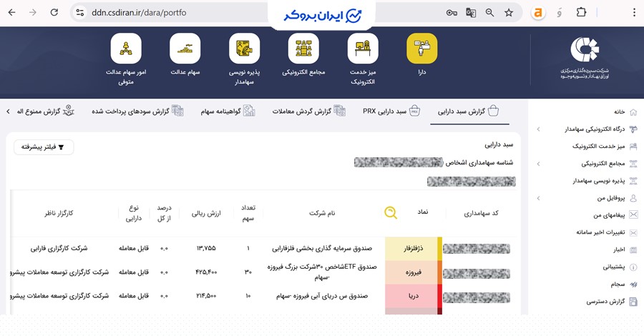
Task: Open مجامع الکترونیکی tile icon
Action: tap(303, 48)
